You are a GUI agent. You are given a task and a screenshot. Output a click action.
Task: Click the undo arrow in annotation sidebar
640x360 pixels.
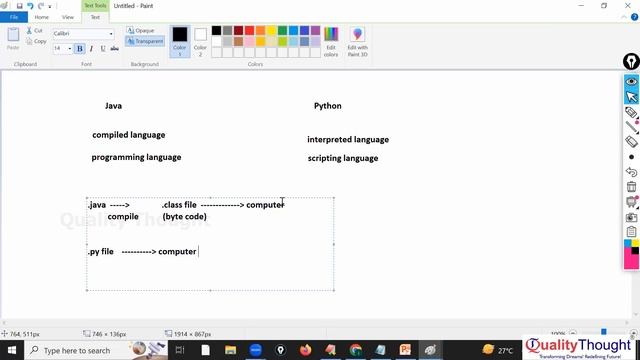point(631,172)
